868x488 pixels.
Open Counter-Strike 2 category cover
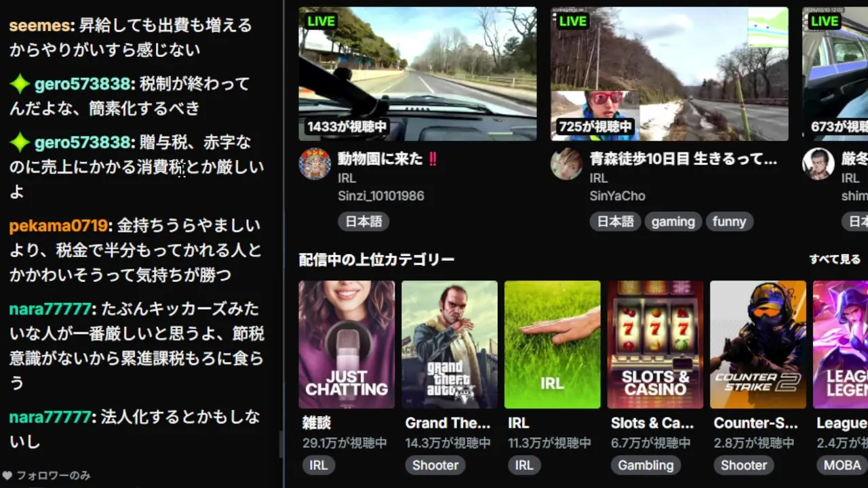[758, 345]
